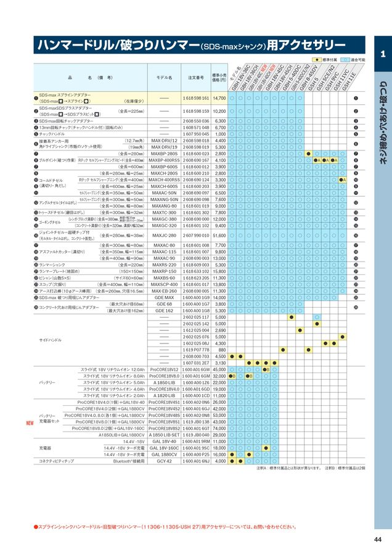Click model GDE 162

pos(164,311)
